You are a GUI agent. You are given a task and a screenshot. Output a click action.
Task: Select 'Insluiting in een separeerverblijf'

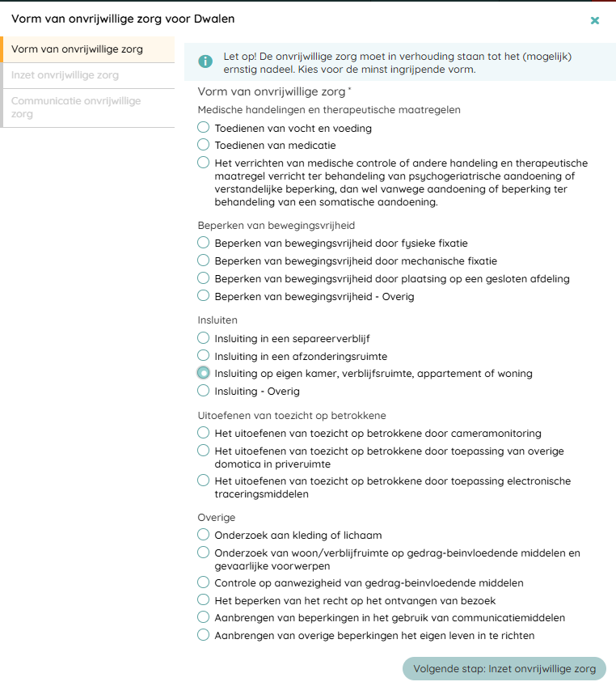(x=204, y=338)
